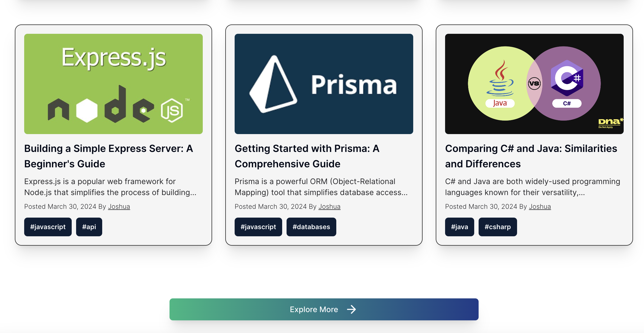Click 'Posted March 30, 2024' on C# and Java card

point(481,207)
